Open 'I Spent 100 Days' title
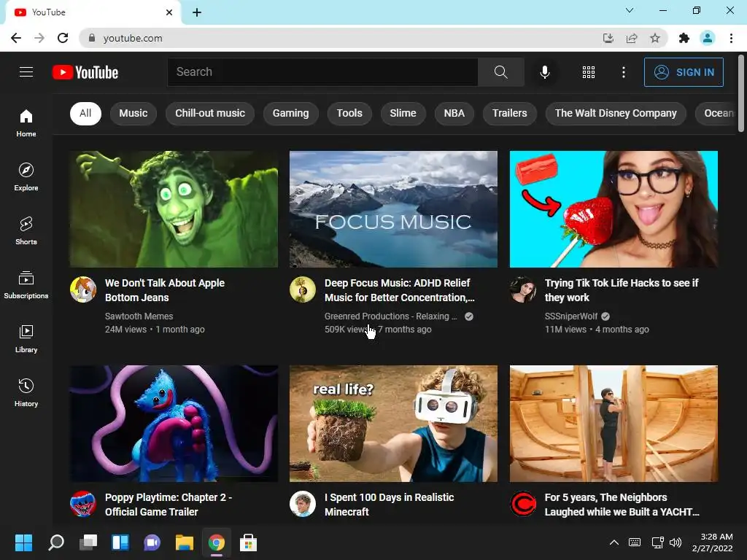Image resolution: width=747 pixels, height=560 pixels. pyautogui.click(x=390, y=505)
